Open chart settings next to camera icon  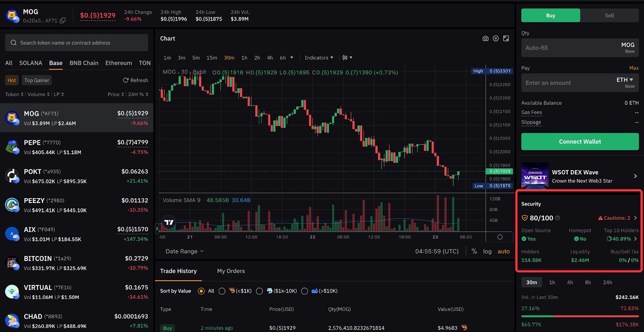tap(496, 38)
